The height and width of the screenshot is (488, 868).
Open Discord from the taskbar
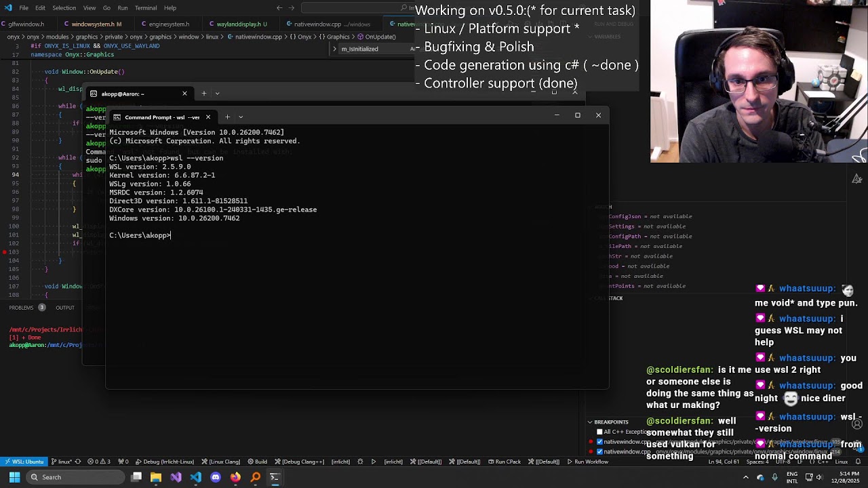pos(216,477)
